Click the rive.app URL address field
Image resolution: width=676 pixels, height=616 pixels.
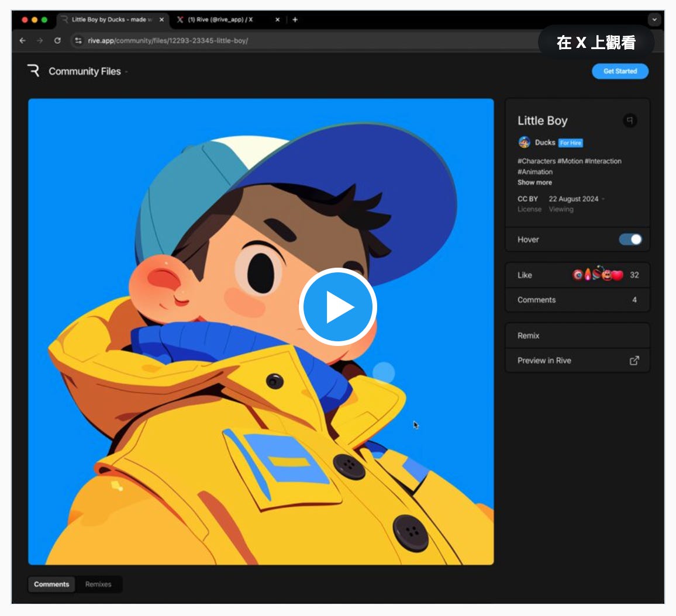point(302,40)
